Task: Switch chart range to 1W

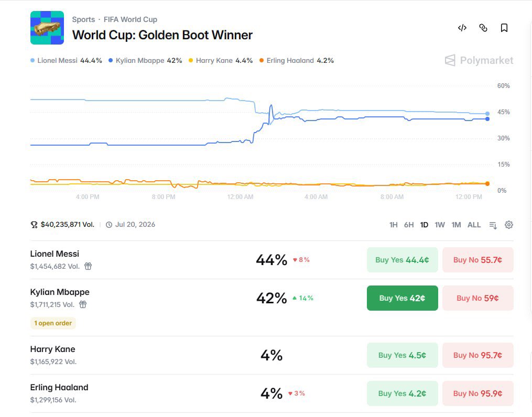Action: [x=440, y=225]
